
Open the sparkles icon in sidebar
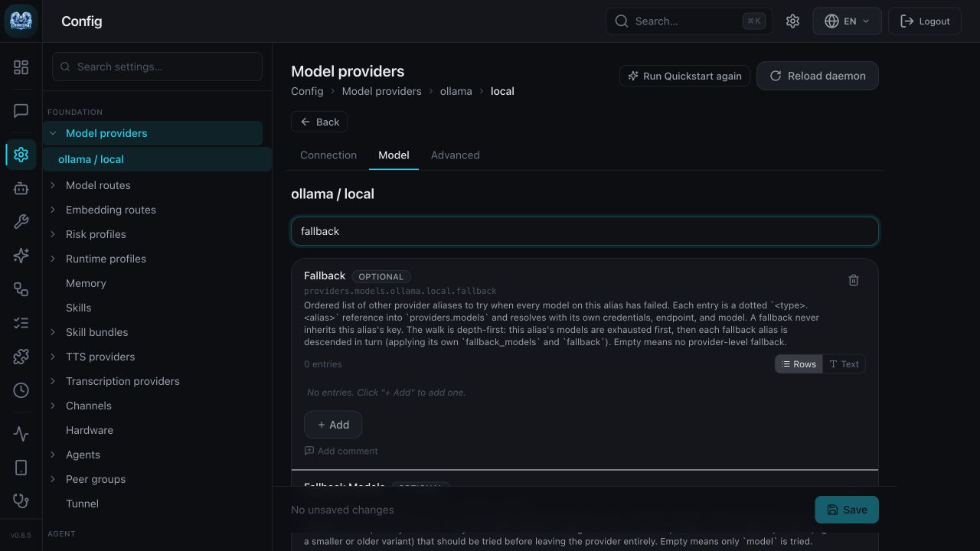[21, 256]
